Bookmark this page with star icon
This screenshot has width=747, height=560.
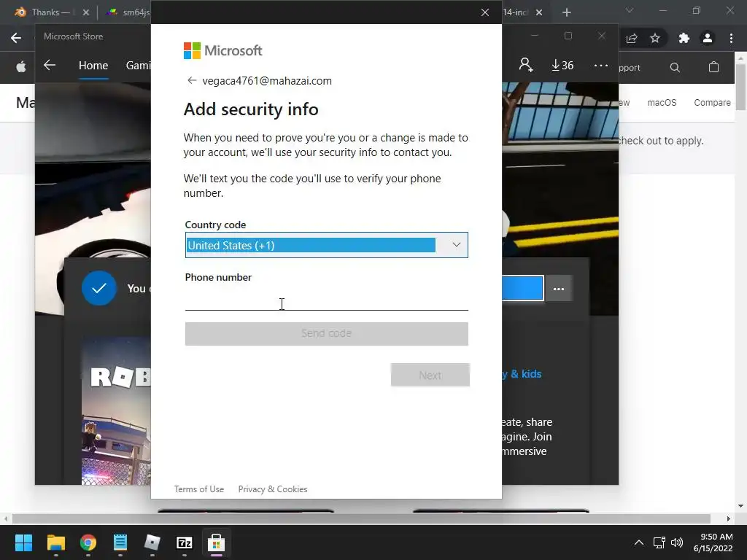[655, 38]
